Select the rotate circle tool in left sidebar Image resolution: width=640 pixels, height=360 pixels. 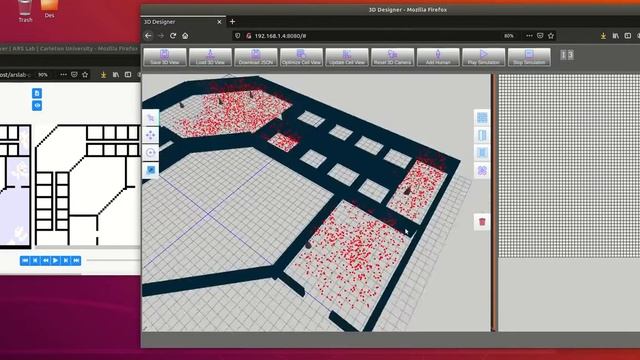[151, 153]
